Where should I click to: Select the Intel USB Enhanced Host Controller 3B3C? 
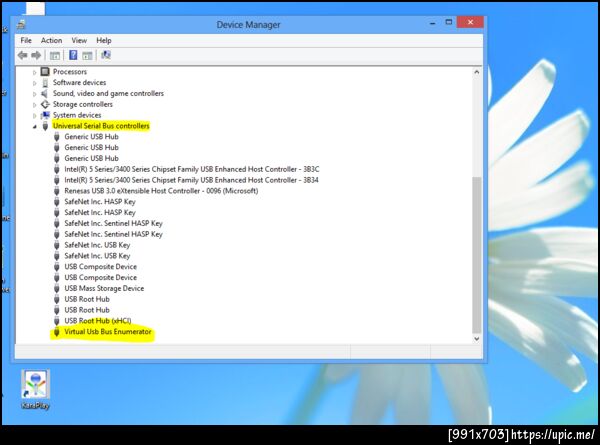192,169
